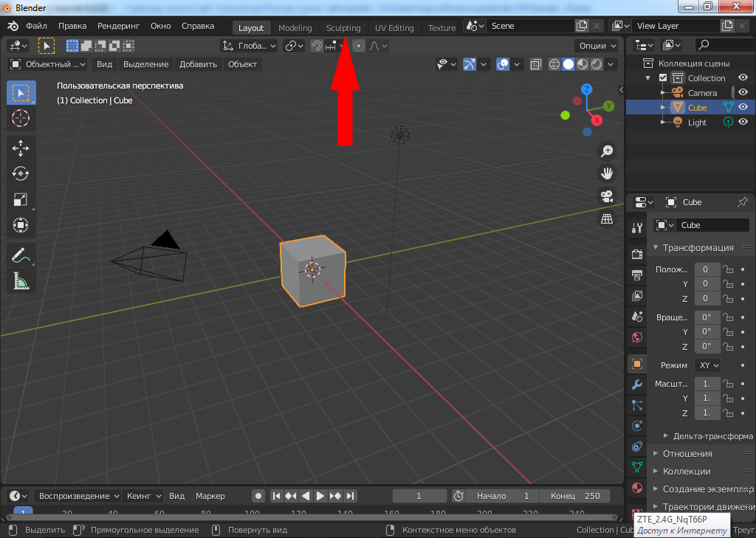This screenshot has height=538, width=756.
Task: Open the Файл menu
Action: [36, 26]
